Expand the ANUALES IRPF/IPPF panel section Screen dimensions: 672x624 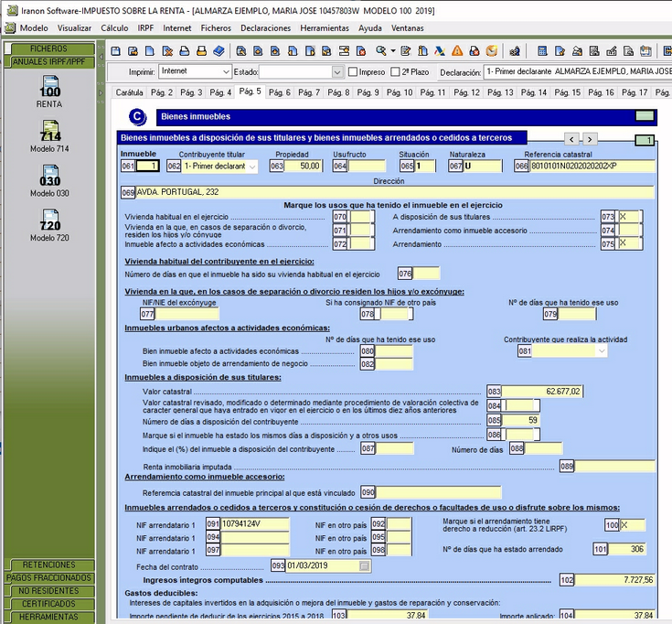[49, 61]
